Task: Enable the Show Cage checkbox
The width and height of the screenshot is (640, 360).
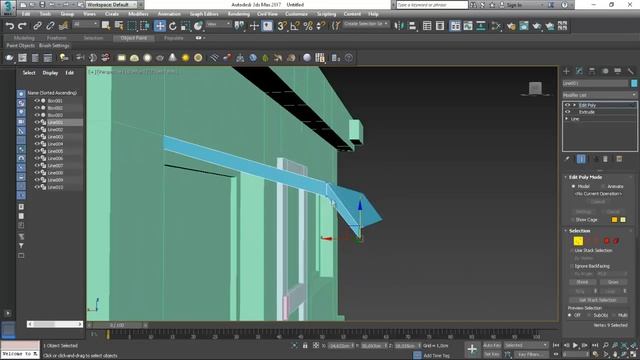Action: (572, 220)
